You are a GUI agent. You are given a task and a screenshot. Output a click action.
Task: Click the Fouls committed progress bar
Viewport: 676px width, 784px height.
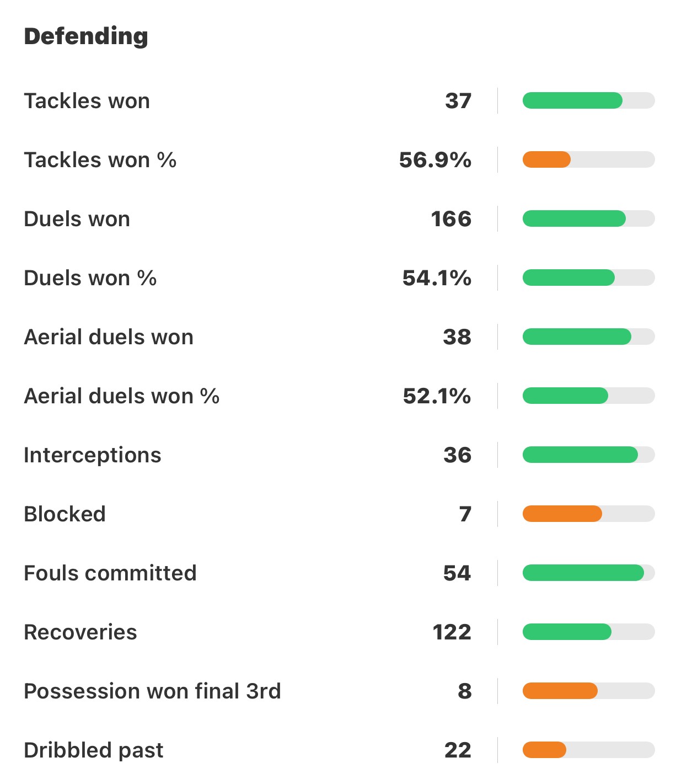588,573
